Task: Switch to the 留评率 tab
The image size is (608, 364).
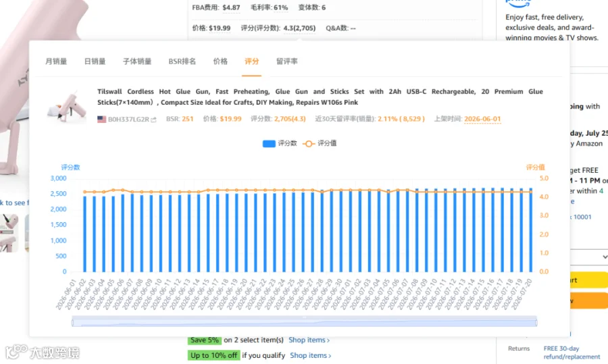Action: click(286, 61)
